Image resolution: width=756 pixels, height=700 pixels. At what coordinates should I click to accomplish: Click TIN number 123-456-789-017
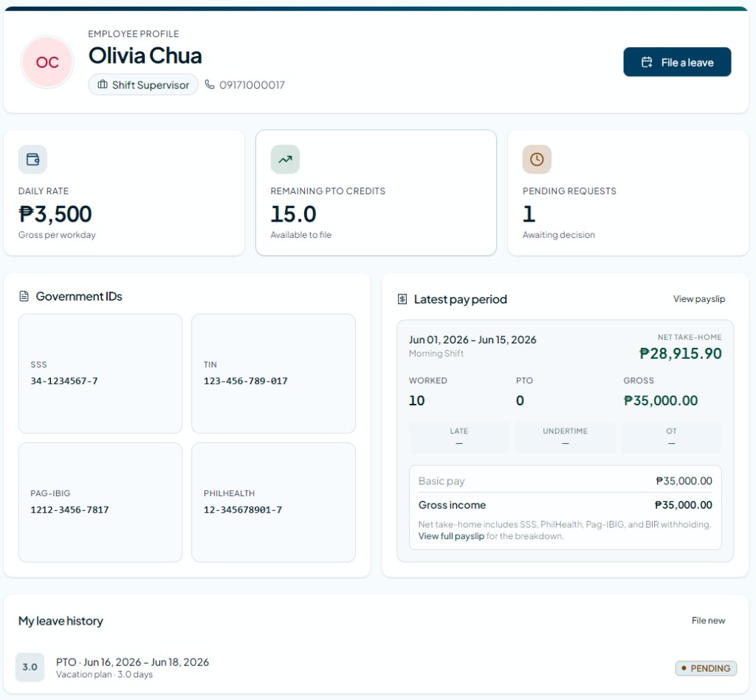point(245,381)
